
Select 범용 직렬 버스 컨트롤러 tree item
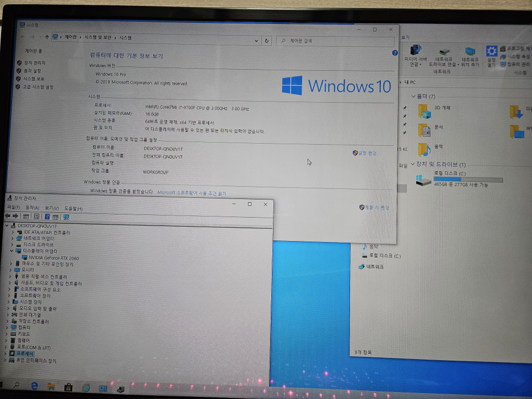(44, 277)
